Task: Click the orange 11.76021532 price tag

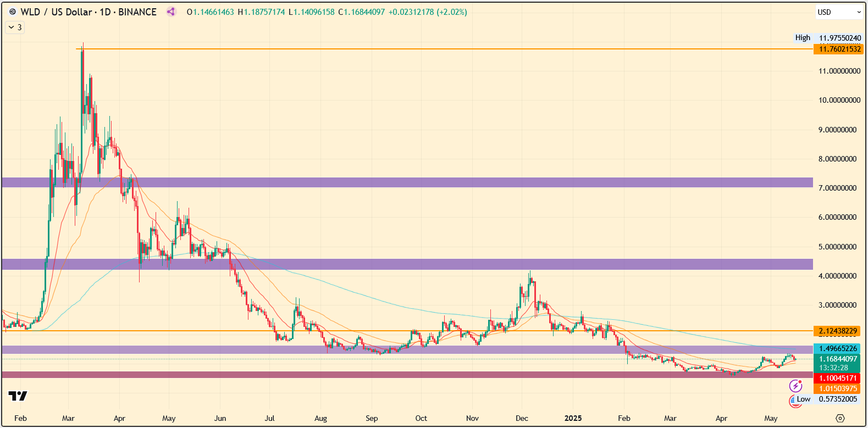Action: pyautogui.click(x=839, y=49)
